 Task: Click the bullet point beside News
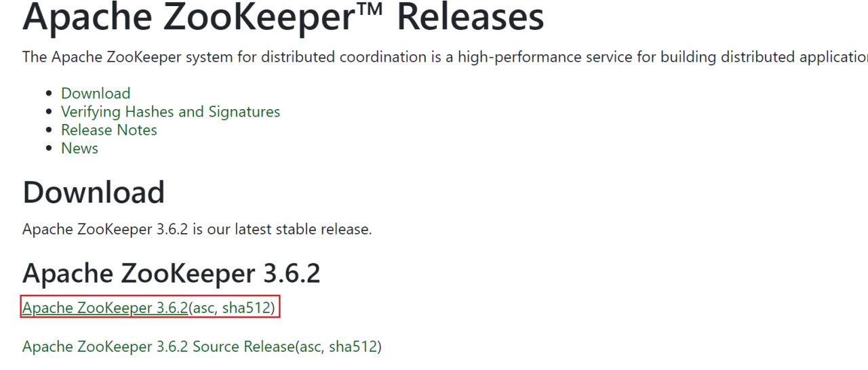(x=49, y=149)
